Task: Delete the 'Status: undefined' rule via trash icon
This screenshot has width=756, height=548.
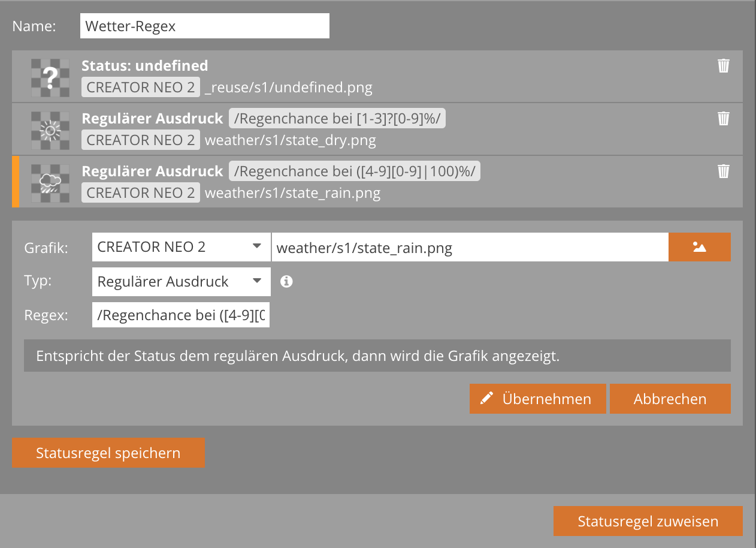Action: point(723,66)
